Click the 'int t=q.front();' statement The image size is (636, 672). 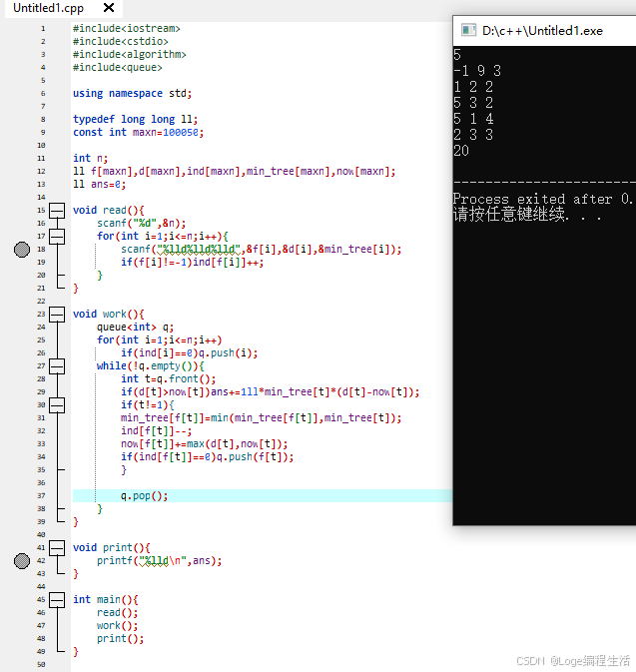[x=168, y=378]
